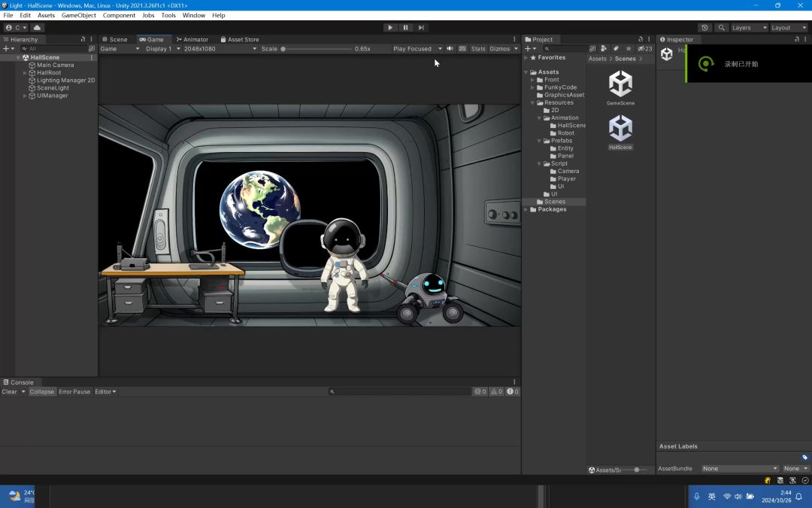
Task: Click the Console Clear button
Action: [9, 392]
